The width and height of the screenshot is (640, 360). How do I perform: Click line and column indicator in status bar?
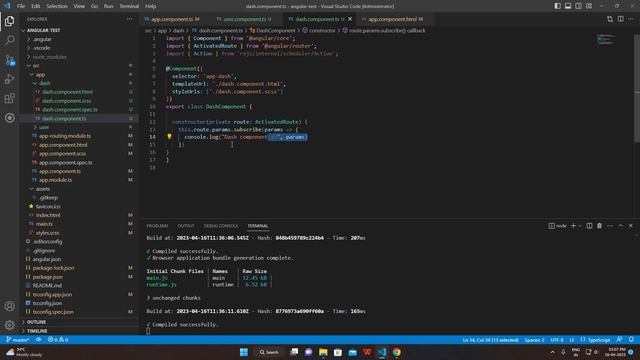coord(490,340)
